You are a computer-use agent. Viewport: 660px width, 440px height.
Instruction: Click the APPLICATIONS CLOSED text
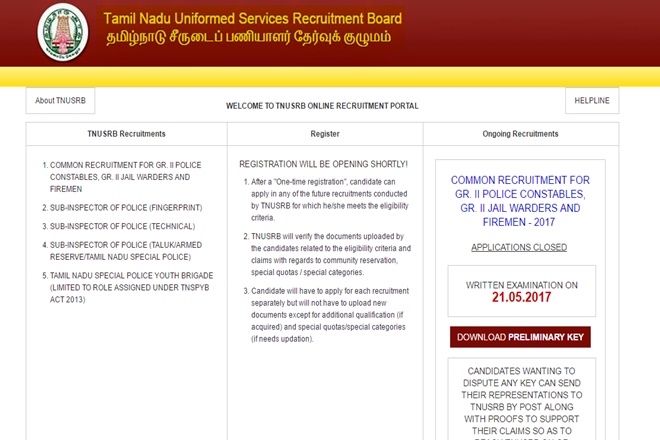[519, 247]
